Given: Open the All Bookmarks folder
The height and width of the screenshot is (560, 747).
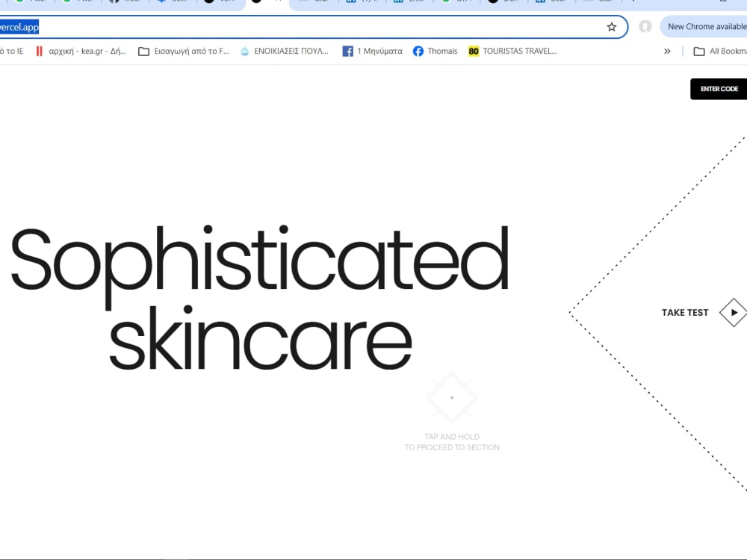Looking at the screenshot, I should click(720, 51).
